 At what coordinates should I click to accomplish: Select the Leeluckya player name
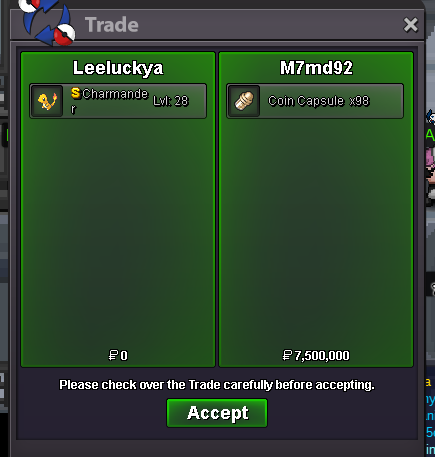(118, 68)
